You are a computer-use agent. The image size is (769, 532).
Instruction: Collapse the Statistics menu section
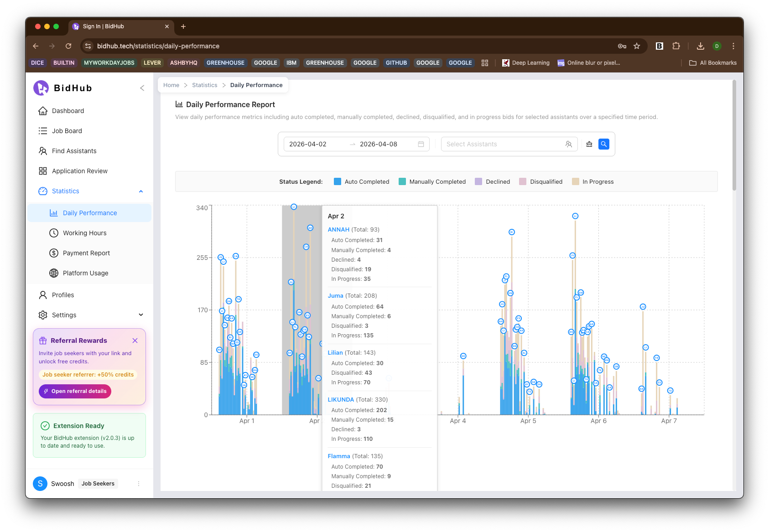point(141,191)
